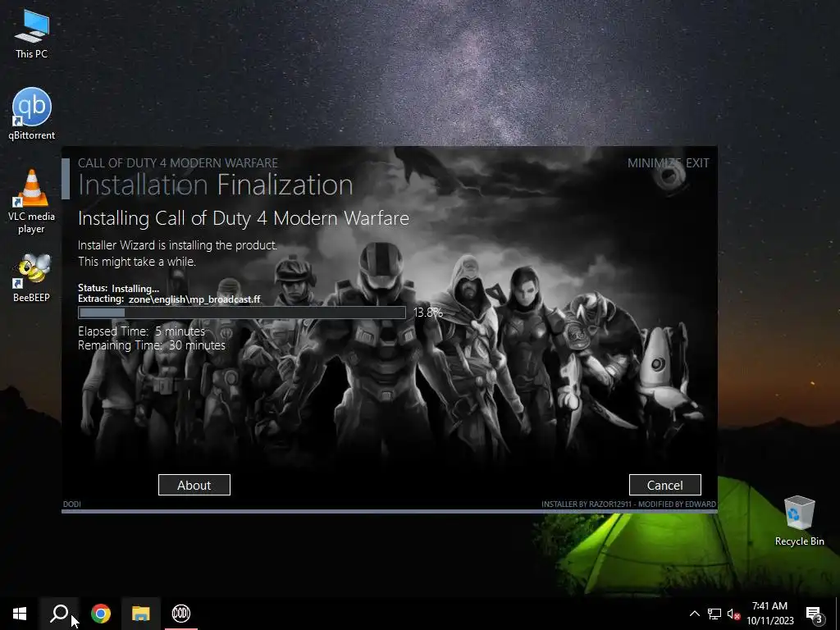The image size is (840, 630).
Task: Click the installation progress bar
Action: [x=242, y=313]
